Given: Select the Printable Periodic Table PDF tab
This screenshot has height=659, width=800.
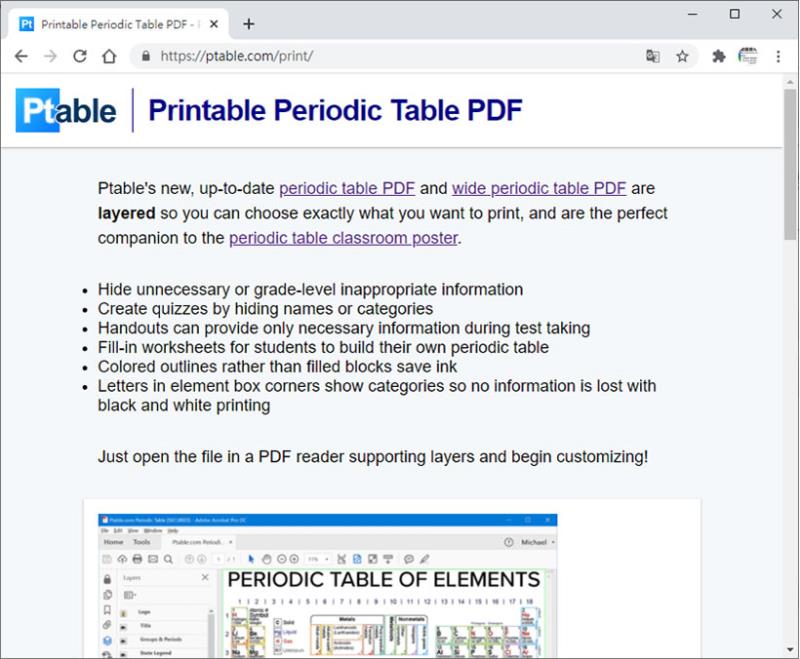Looking at the screenshot, I should pyautogui.click(x=118, y=24).
